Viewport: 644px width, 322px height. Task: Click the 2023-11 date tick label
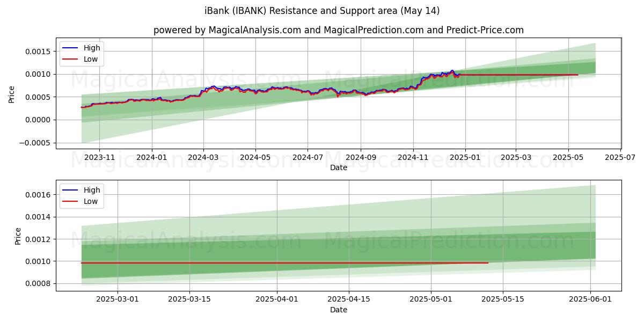click(99, 158)
